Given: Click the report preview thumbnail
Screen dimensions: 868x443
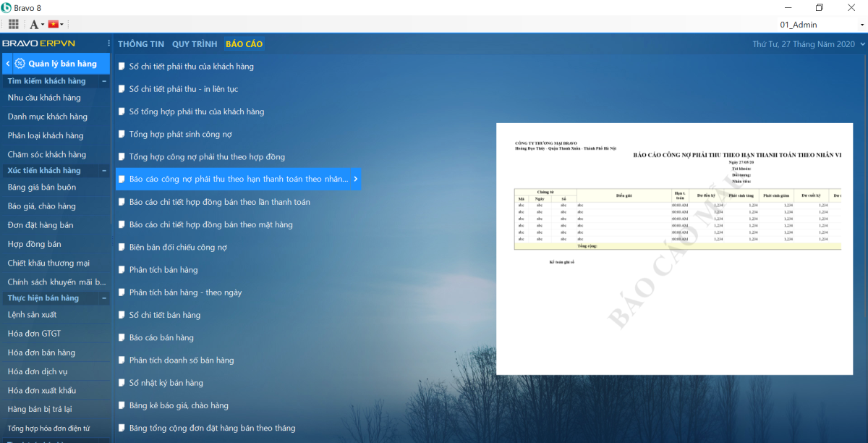Looking at the screenshot, I should coord(673,248).
